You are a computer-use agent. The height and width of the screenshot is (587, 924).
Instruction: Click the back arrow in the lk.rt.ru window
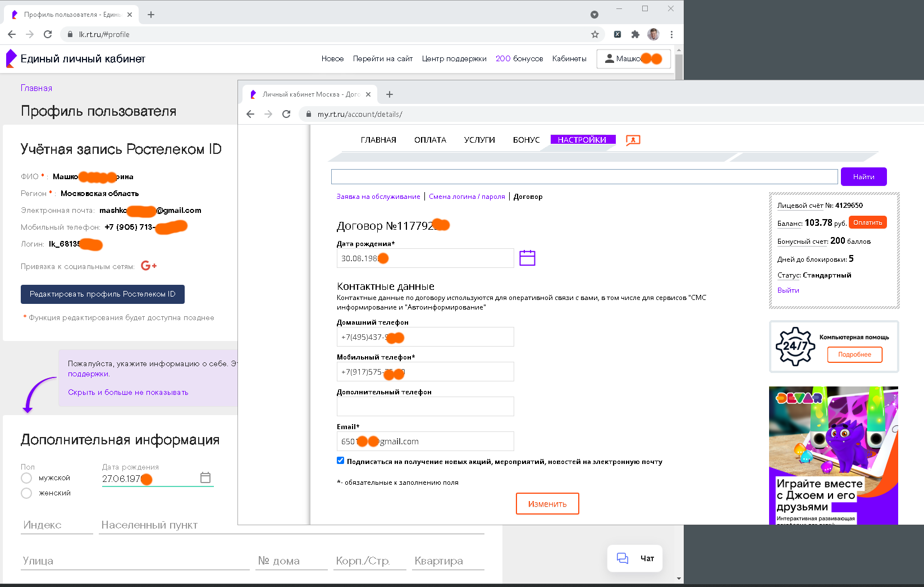(12, 34)
